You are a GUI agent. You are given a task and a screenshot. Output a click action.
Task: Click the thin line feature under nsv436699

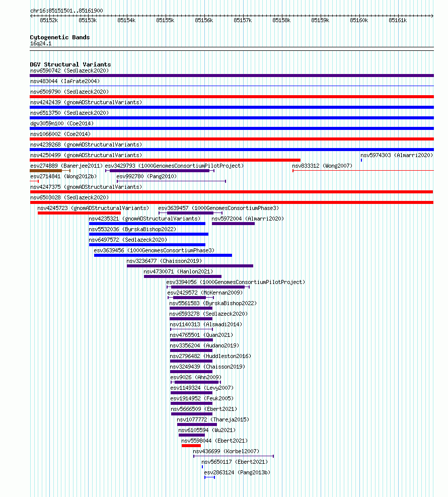pyautogui.click(x=234, y=456)
